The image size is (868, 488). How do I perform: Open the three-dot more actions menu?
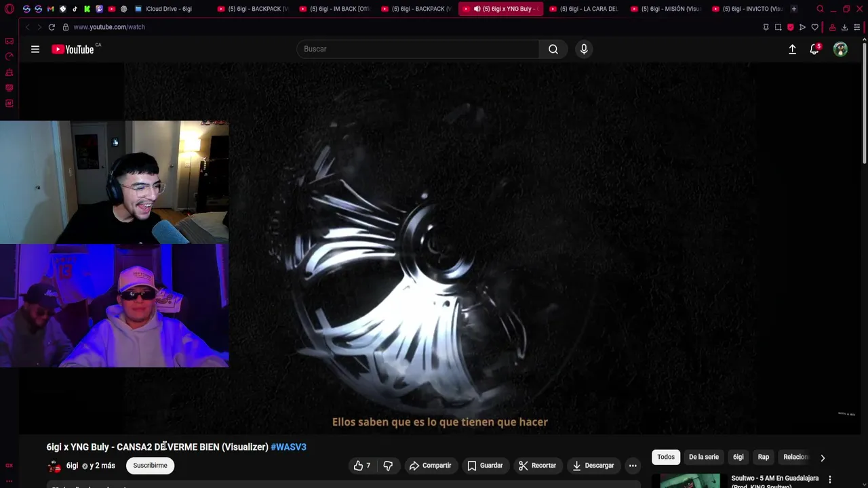633,466
